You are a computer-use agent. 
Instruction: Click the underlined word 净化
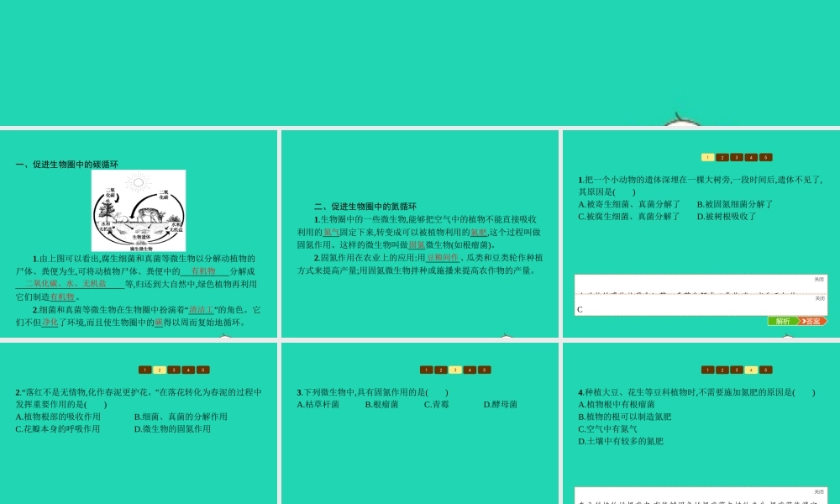(50, 323)
